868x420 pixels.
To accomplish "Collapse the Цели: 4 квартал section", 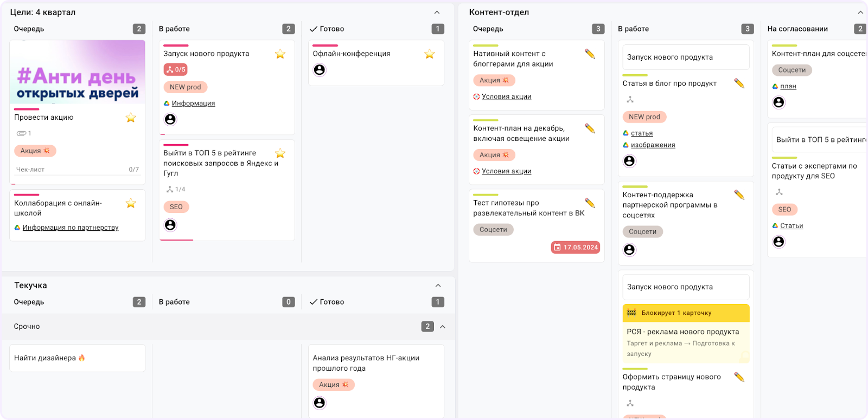I will click(437, 12).
